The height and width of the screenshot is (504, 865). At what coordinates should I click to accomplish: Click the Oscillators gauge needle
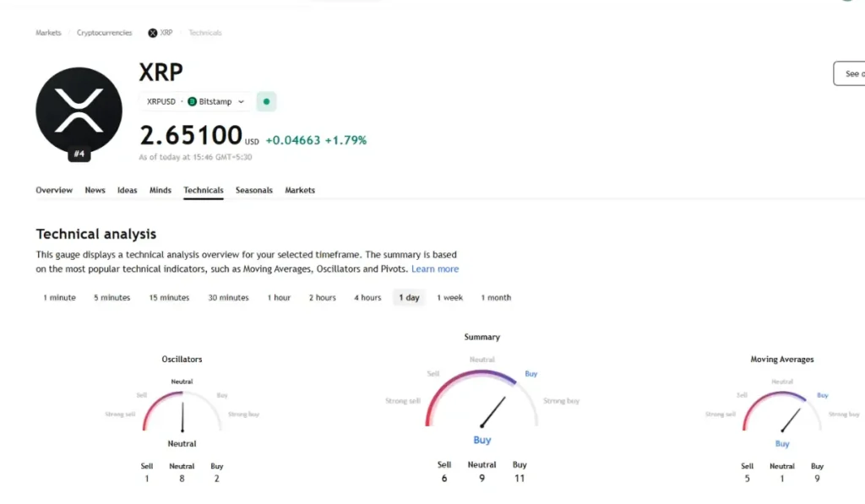click(182, 417)
